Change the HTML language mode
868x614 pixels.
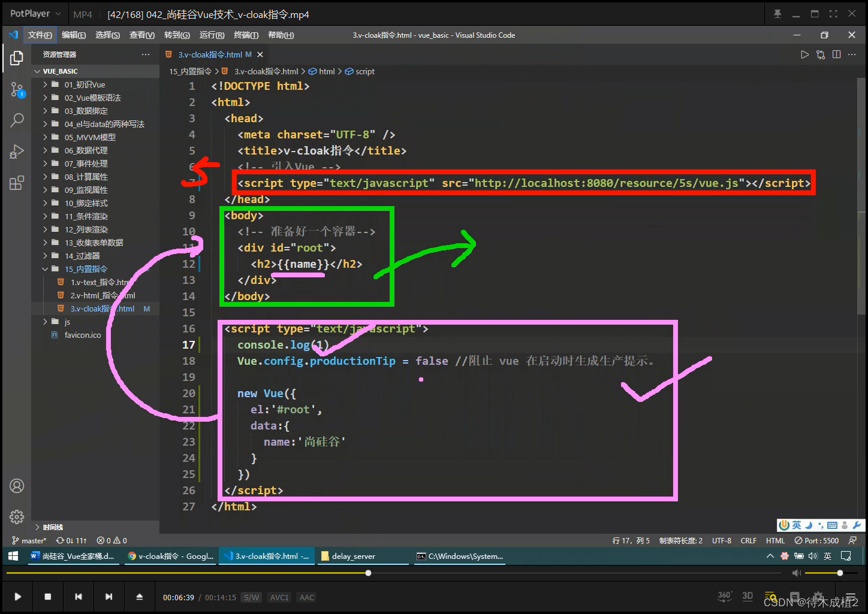775,540
